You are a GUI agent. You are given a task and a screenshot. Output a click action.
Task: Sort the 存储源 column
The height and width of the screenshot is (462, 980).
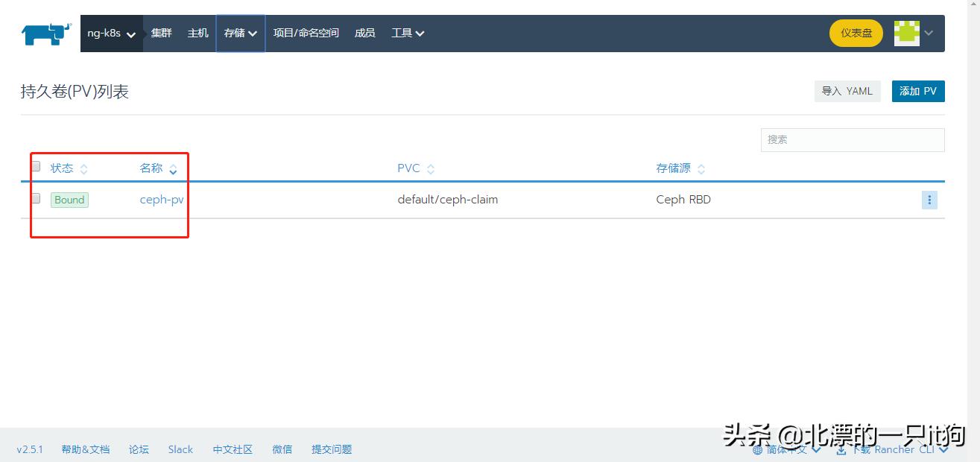tap(701, 168)
